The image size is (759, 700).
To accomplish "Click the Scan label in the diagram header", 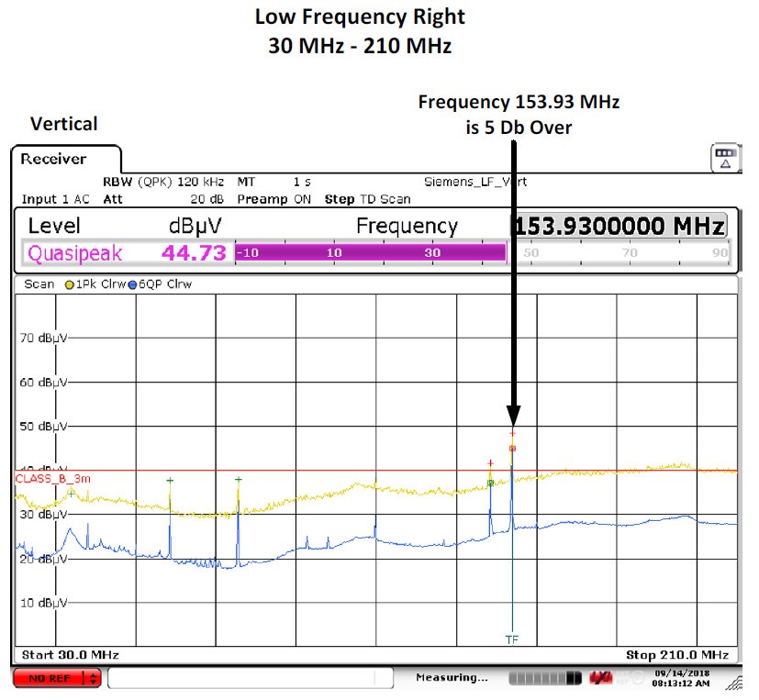I will coord(39,284).
